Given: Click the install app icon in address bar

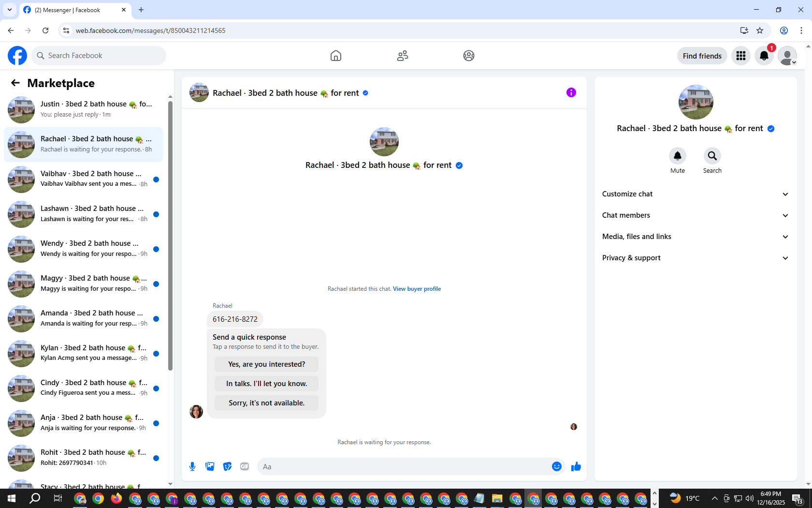Looking at the screenshot, I should pos(744,30).
